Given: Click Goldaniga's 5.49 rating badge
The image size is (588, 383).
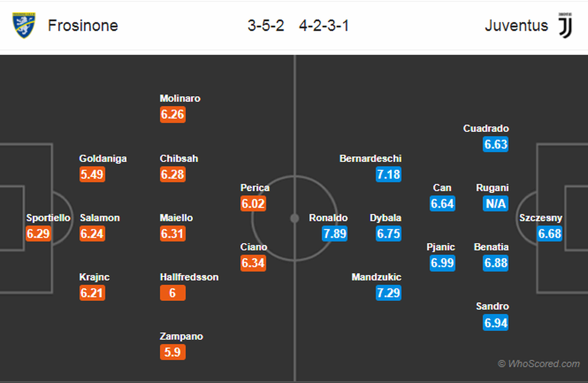Looking at the screenshot, I should tap(92, 175).
